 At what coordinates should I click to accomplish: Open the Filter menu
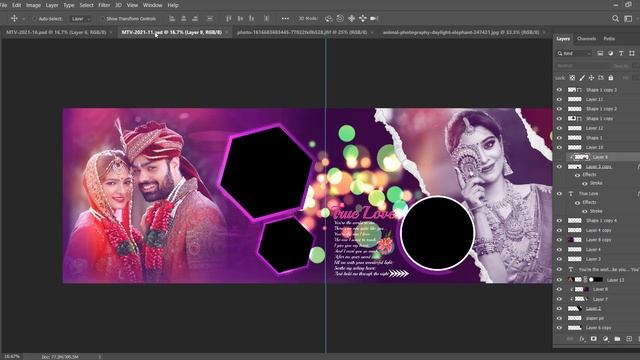pyautogui.click(x=104, y=5)
